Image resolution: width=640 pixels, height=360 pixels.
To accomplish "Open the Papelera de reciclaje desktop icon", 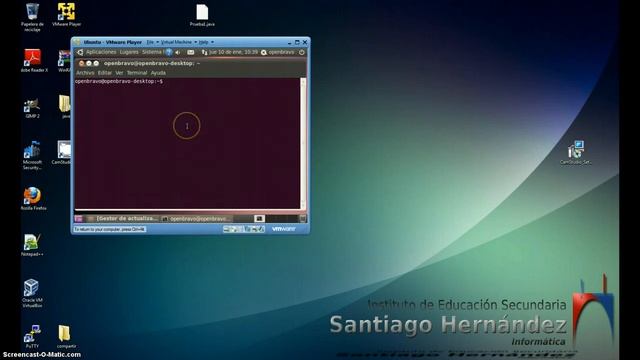I will tap(32, 17).
